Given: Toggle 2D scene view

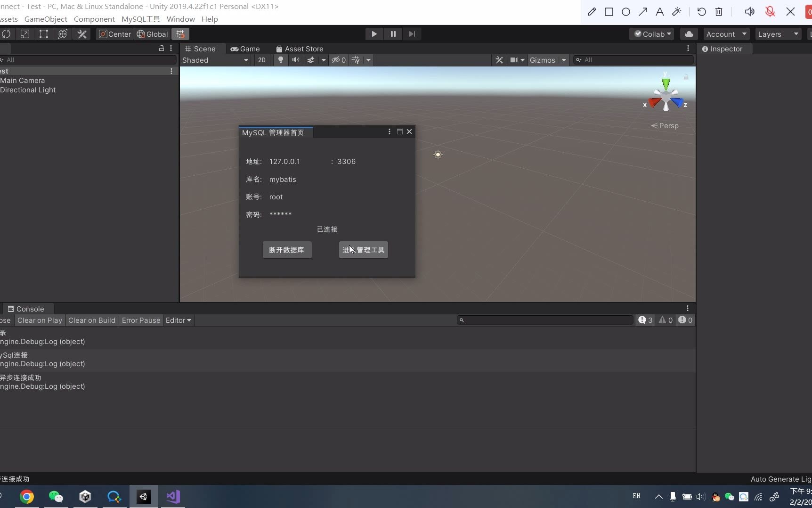Looking at the screenshot, I should [x=262, y=60].
